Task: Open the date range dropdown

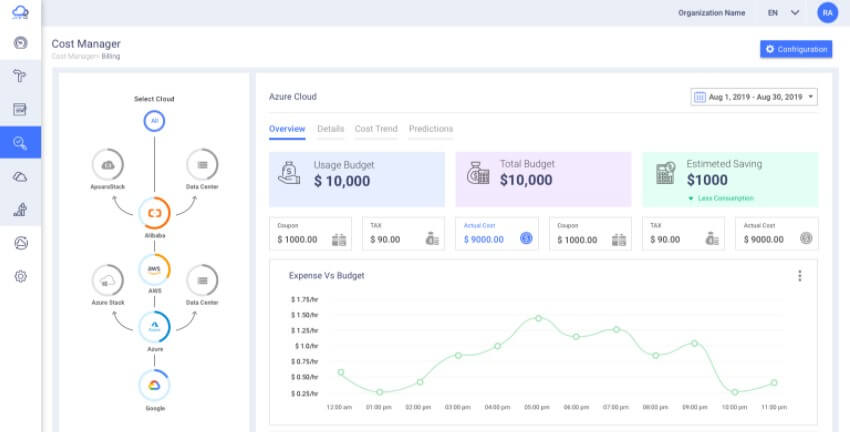Action: tap(754, 97)
